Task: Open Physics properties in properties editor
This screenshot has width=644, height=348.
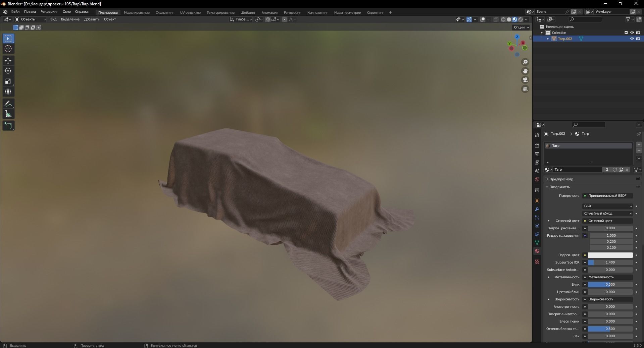Action: click(537, 226)
